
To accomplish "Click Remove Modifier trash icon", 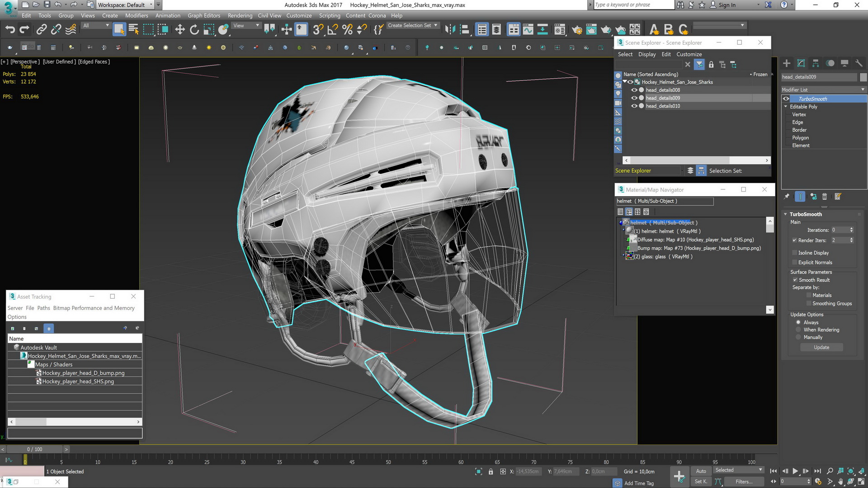I will click(x=825, y=197).
